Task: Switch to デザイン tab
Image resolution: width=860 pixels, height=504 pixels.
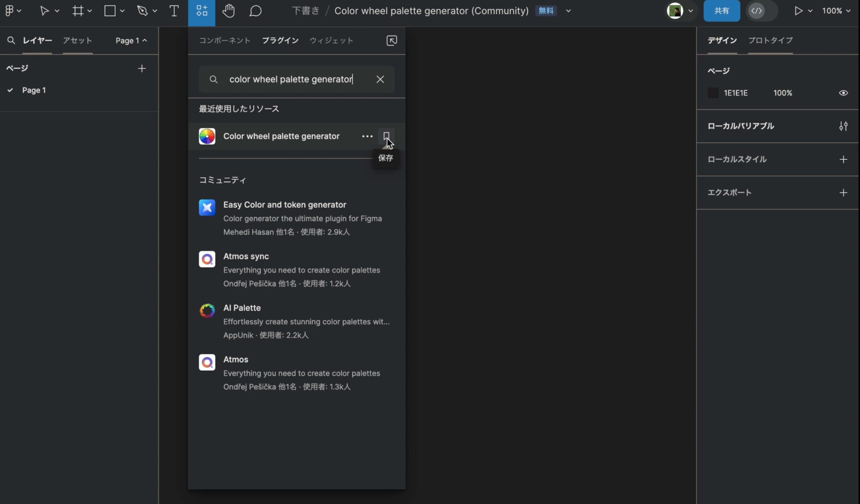Action: 722,40
